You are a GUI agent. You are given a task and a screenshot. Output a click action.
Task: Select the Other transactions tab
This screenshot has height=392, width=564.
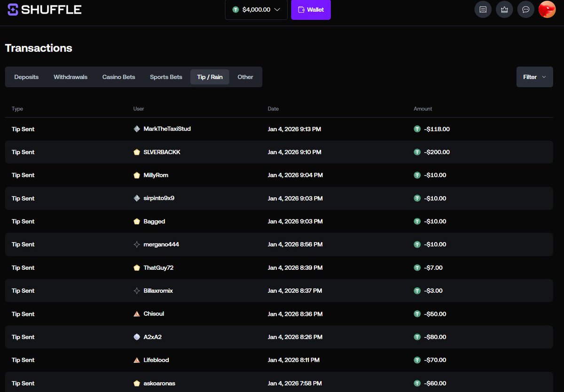point(245,77)
